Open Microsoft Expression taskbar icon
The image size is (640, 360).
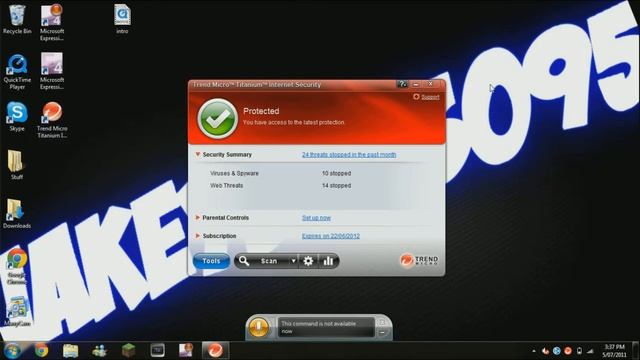(186, 350)
